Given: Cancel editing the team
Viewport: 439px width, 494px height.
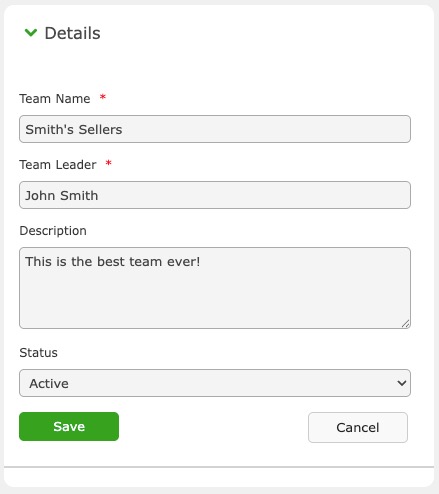Looking at the screenshot, I should (x=358, y=427).
